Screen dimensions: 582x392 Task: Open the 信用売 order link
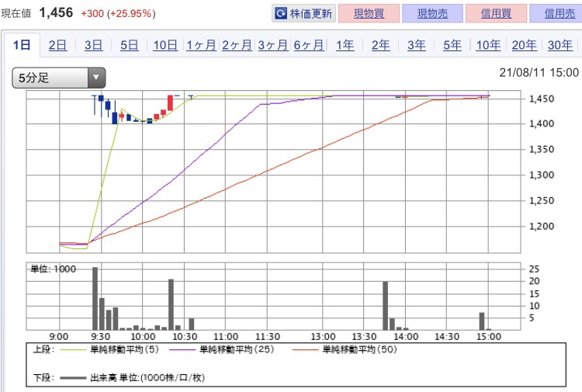tap(559, 14)
